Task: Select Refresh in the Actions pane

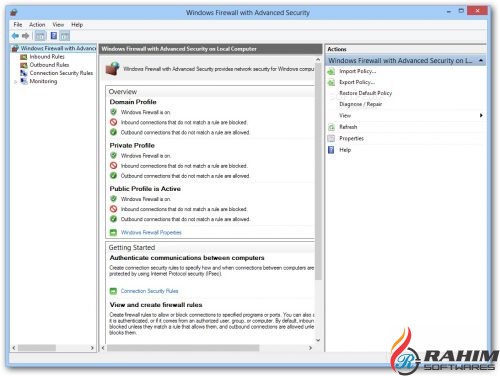Action: pos(348,127)
